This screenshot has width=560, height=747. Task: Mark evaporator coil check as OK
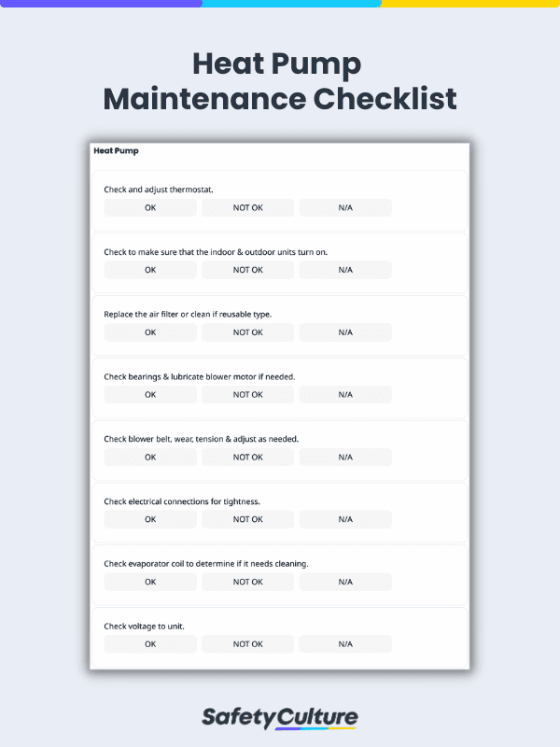(150, 582)
